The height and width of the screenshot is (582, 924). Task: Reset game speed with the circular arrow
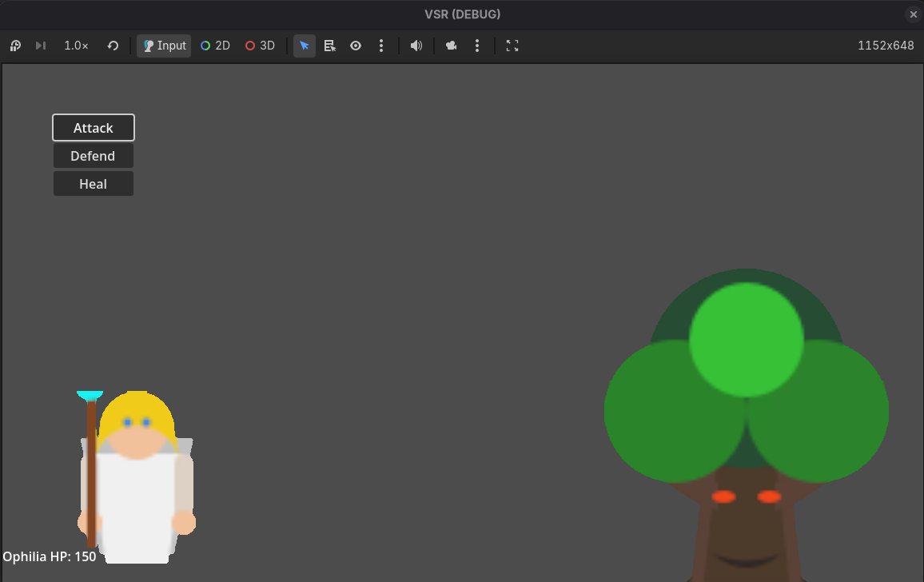(113, 46)
